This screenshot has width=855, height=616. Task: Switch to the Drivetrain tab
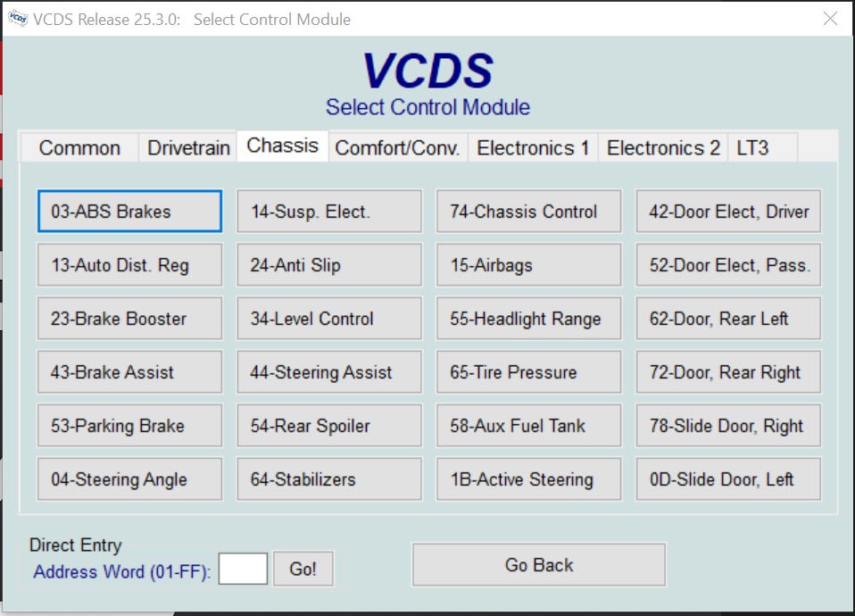(188, 148)
